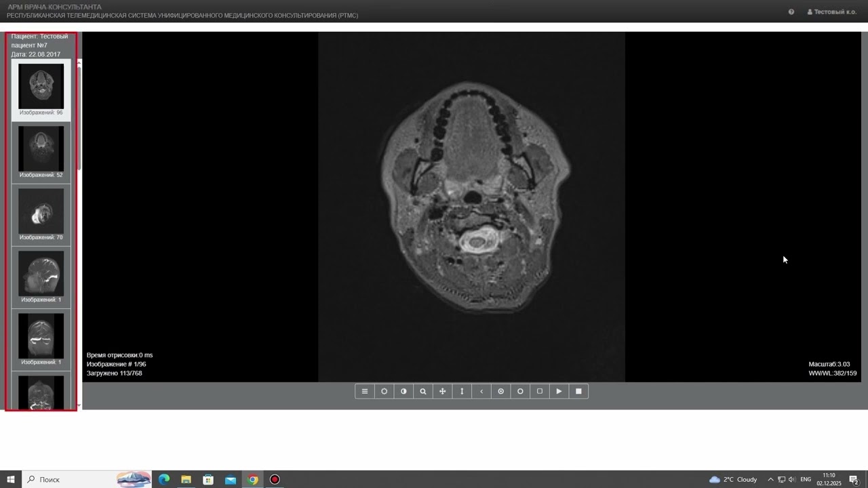This screenshot has width=868, height=488.
Task: Select the four-arrow pan tool
Action: pyautogui.click(x=442, y=391)
